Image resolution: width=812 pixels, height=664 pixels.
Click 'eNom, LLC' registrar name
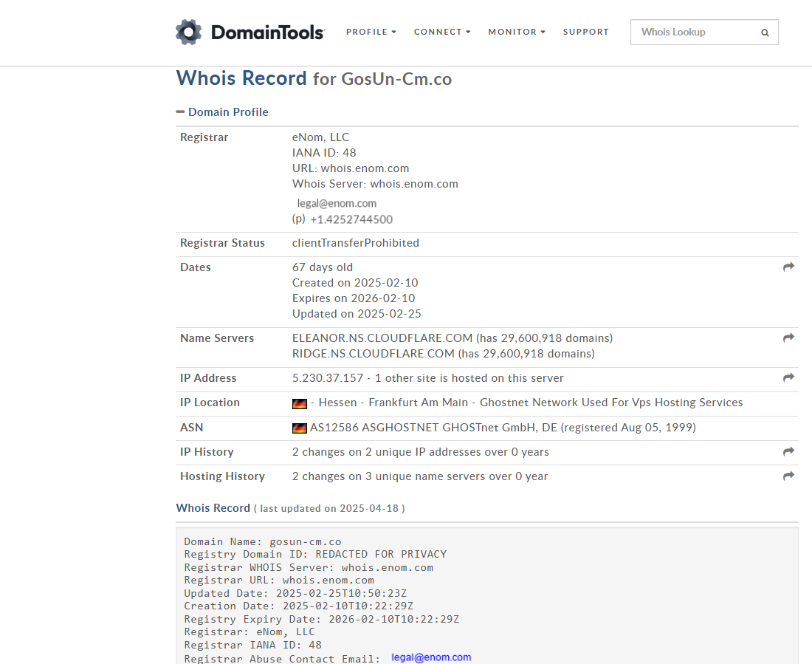coord(320,137)
